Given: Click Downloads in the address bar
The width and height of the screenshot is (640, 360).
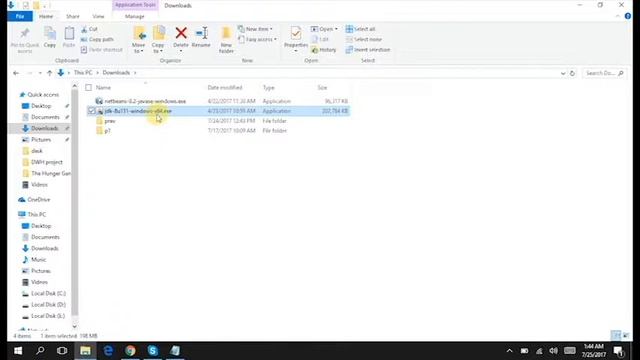Looking at the screenshot, I should [x=116, y=73].
